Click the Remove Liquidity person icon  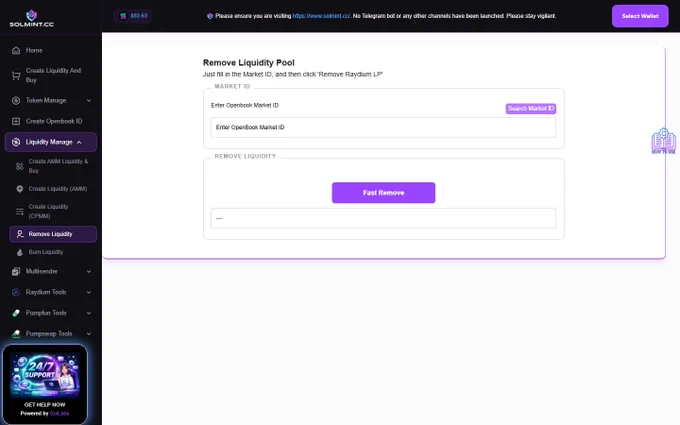pyautogui.click(x=20, y=234)
